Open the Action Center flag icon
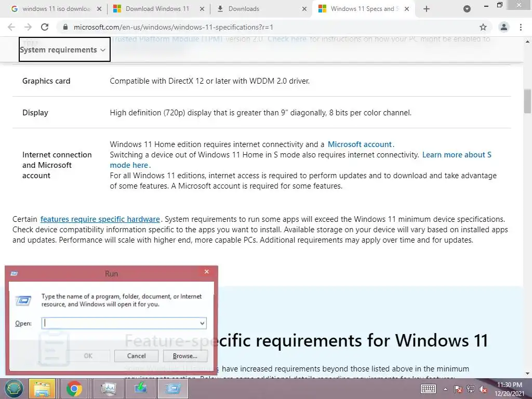 point(458,389)
